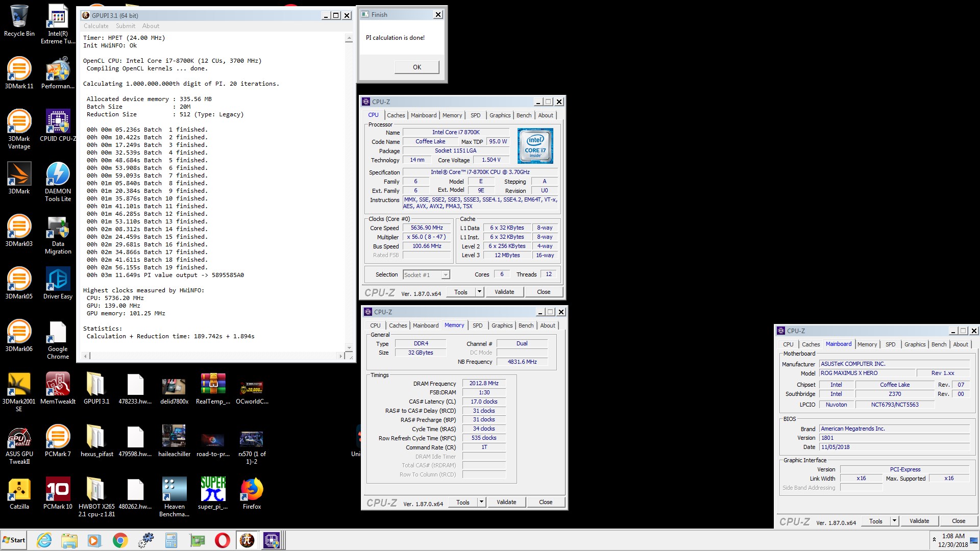This screenshot has height=551, width=980.
Task: Expand Tools dropdown arrow in Mainboard CPU-Z
Action: click(x=894, y=521)
